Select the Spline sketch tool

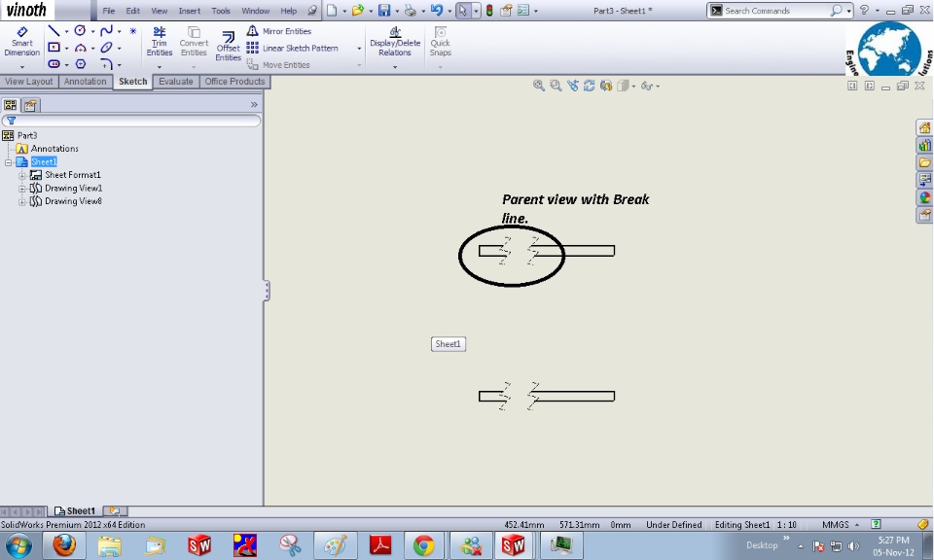point(107,31)
